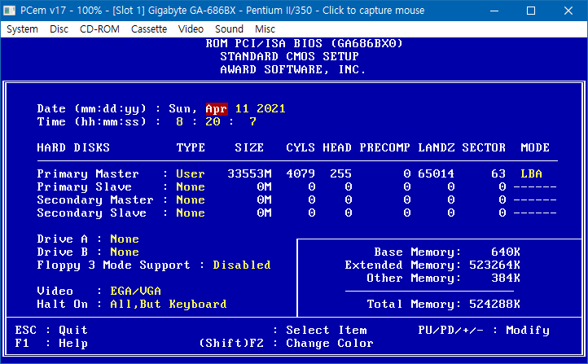Open the CD-ROM menu
This screenshot has height=364, width=588.
click(99, 29)
